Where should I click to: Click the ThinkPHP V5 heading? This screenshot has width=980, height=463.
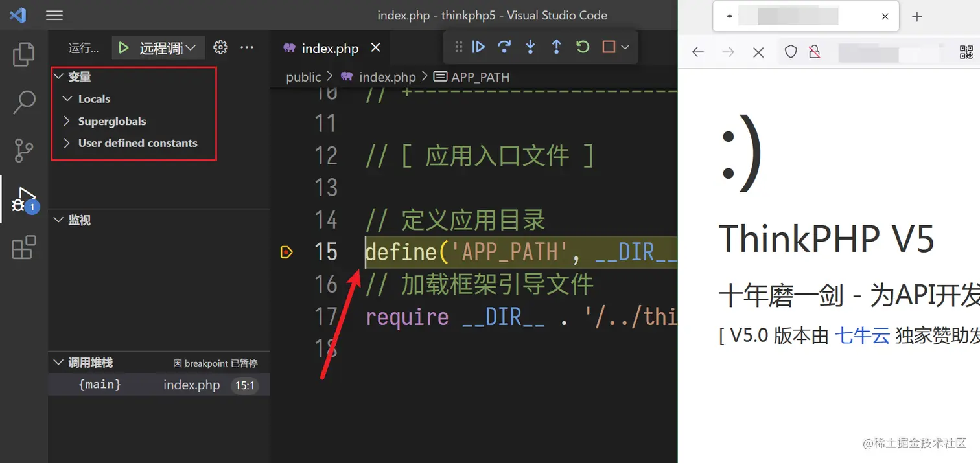pos(826,238)
